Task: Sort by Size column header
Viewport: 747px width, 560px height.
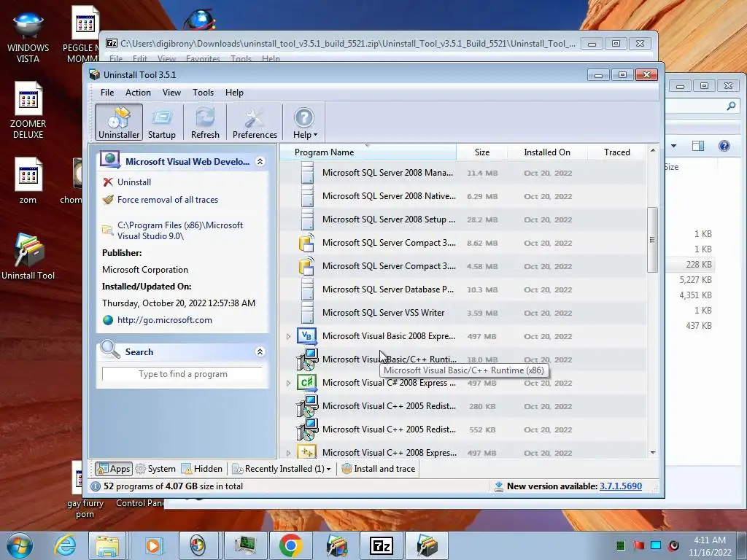Action: (481, 152)
